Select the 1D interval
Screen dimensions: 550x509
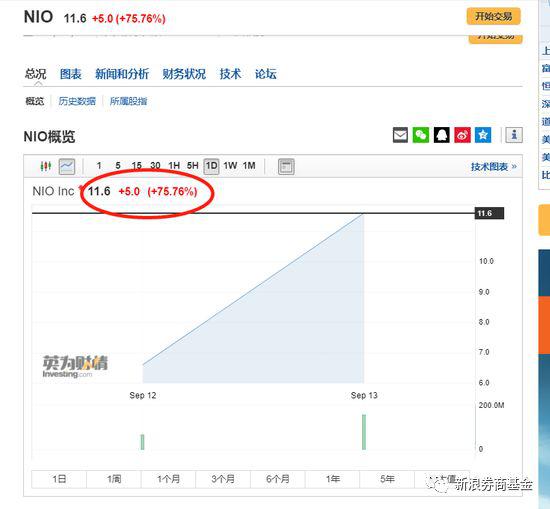click(x=212, y=166)
